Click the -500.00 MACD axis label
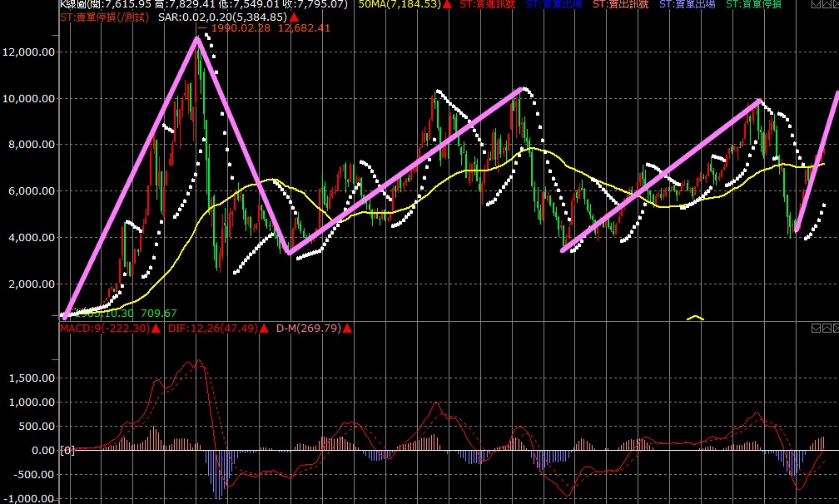 tap(35, 474)
